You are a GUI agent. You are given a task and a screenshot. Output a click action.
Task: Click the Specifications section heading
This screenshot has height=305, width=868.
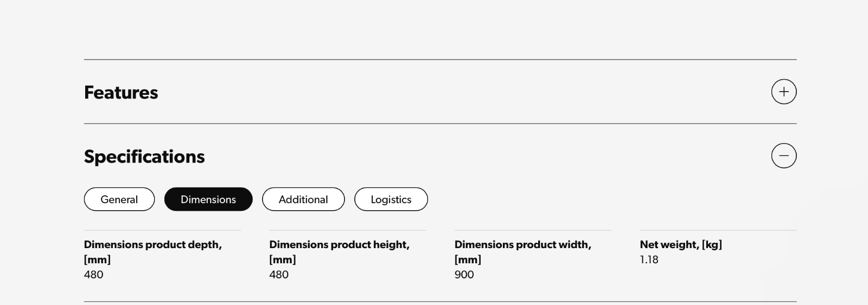tap(144, 157)
